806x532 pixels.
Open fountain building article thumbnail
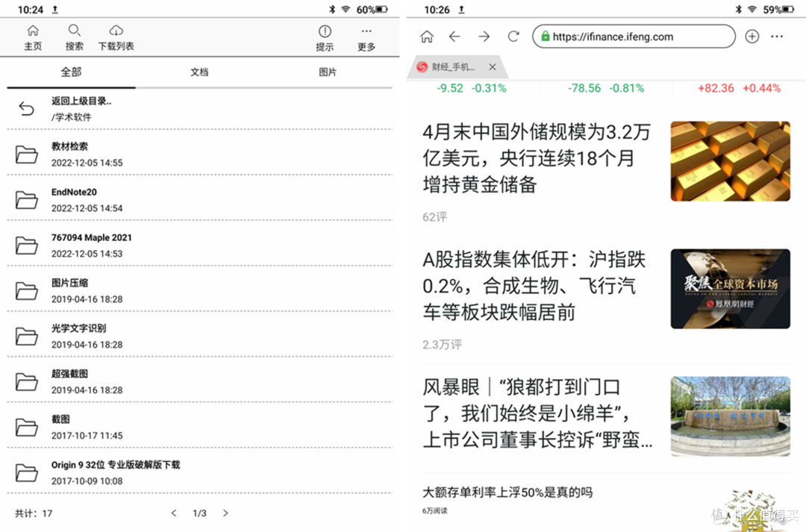[x=731, y=416]
